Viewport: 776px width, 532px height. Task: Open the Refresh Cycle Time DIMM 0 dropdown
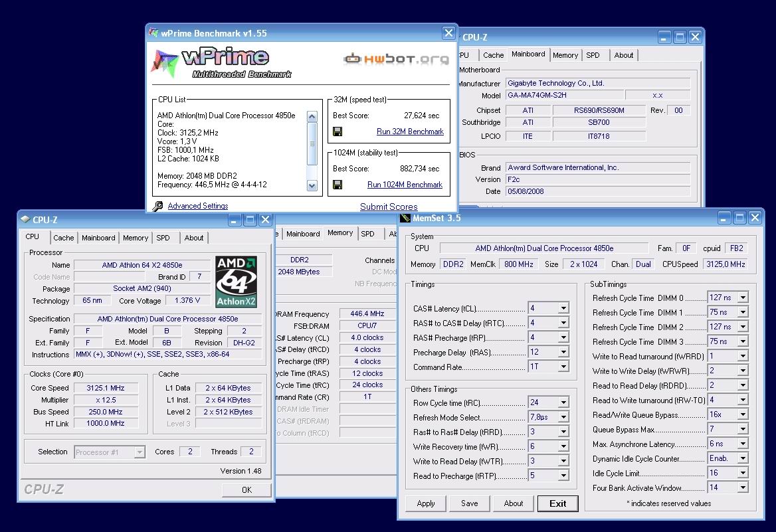(x=743, y=298)
